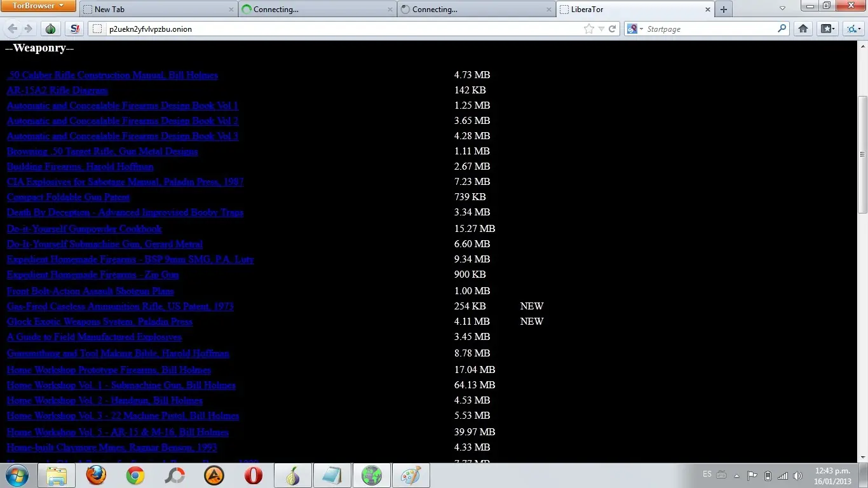Go back with the browser back arrow
868x488 pixels.
(13, 29)
